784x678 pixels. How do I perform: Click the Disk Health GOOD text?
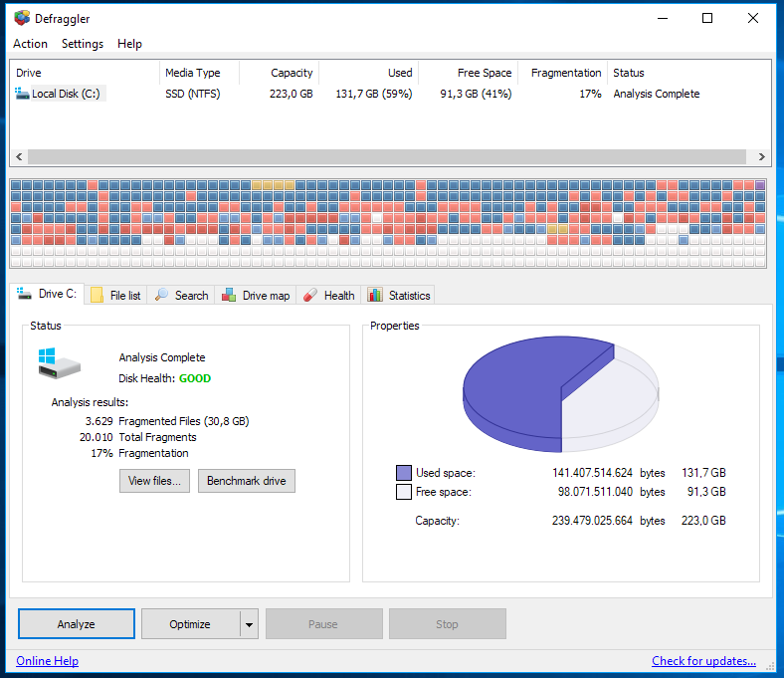164,378
